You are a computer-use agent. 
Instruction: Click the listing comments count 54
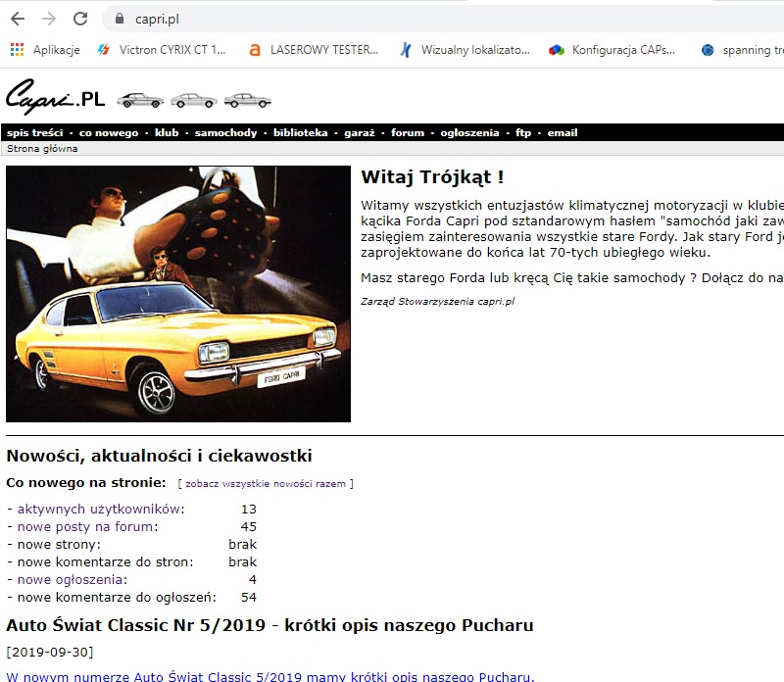[249, 597]
